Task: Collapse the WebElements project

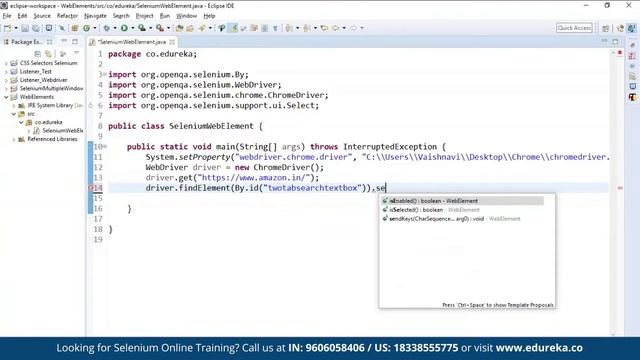Action: click(6, 97)
